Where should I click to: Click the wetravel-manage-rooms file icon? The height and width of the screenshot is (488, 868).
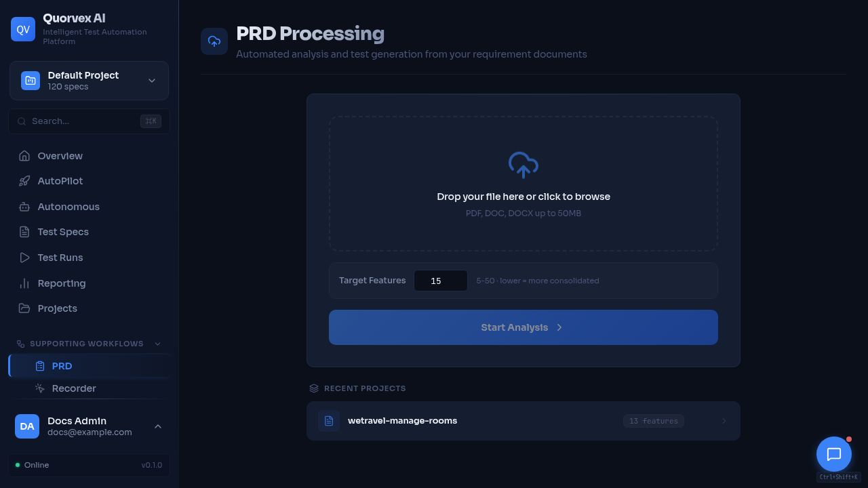[329, 421]
